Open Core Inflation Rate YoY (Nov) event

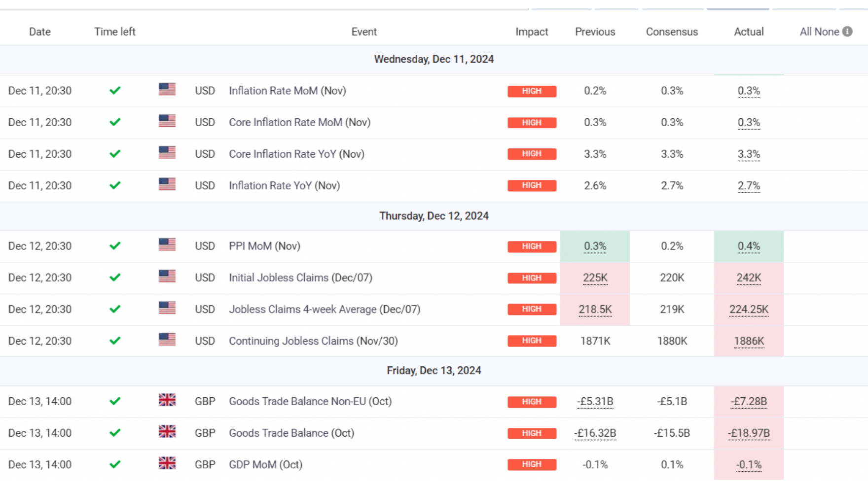point(296,154)
